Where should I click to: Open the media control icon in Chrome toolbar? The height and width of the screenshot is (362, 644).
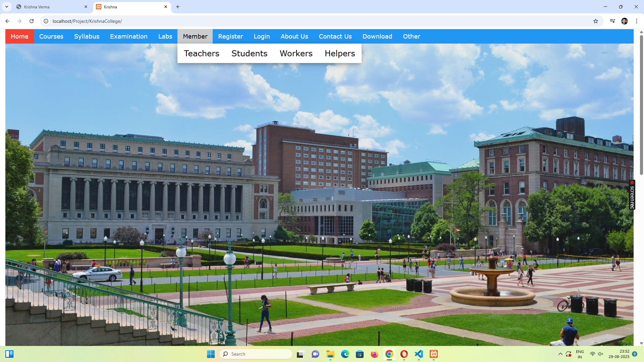tap(612, 21)
